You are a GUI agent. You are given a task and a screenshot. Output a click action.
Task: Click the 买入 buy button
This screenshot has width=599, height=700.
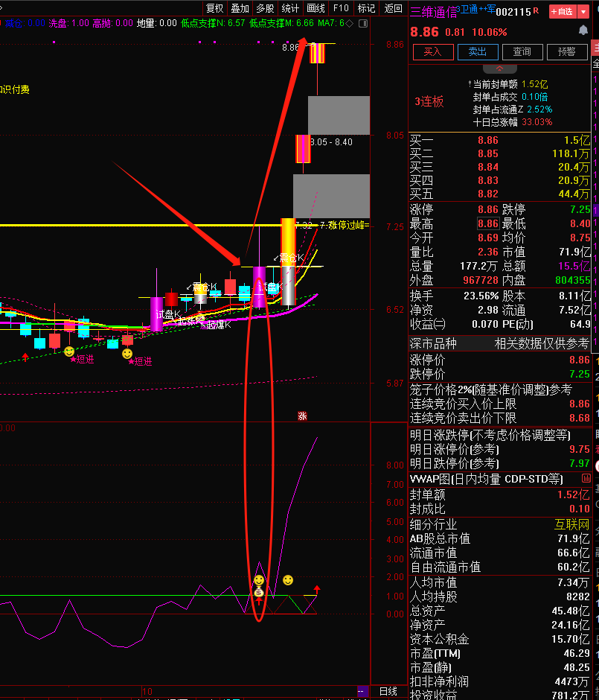[433, 52]
